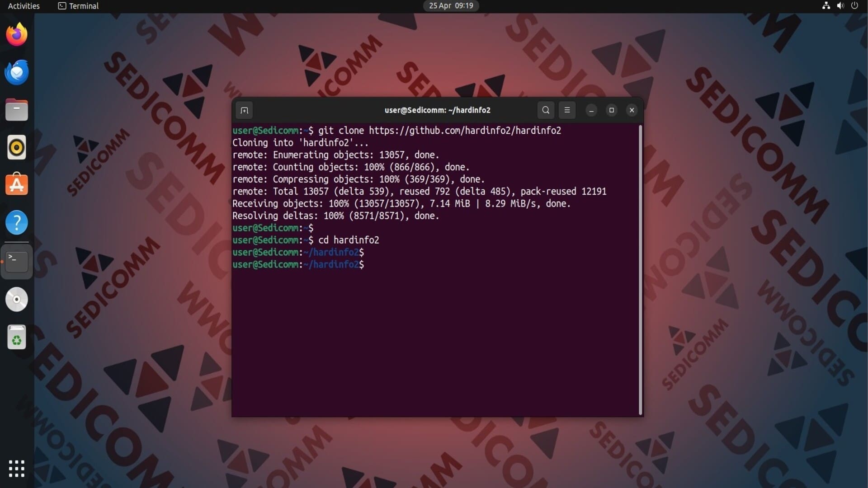This screenshot has width=868, height=488.
Task: Open the terminal hamburger menu
Action: [x=567, y=110]
